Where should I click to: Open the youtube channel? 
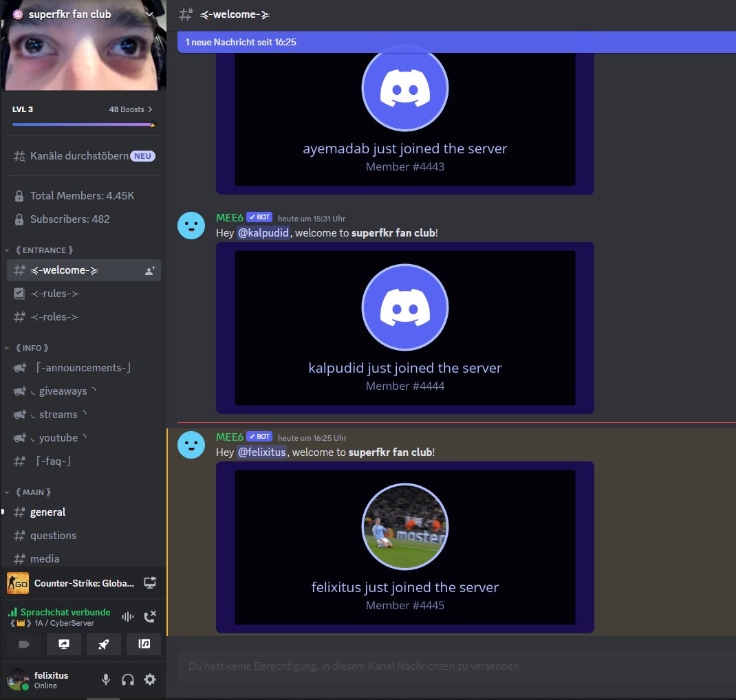[83, 438]
